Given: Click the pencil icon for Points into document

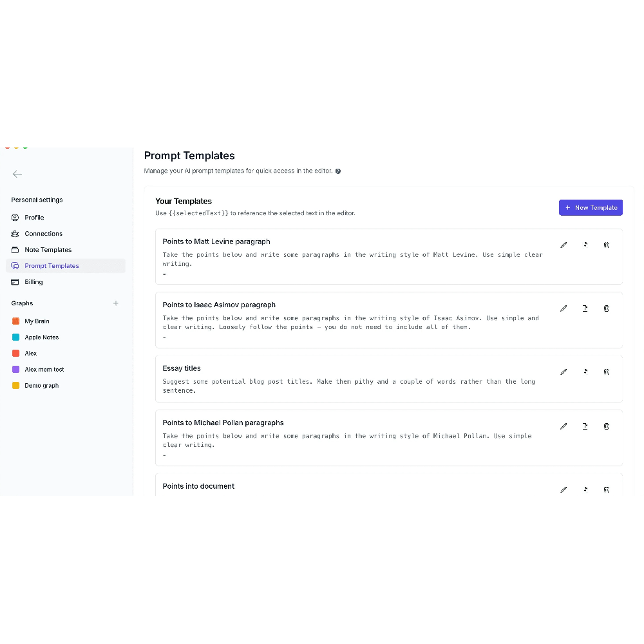Looking at the screenshot, I should click(563, 489).
